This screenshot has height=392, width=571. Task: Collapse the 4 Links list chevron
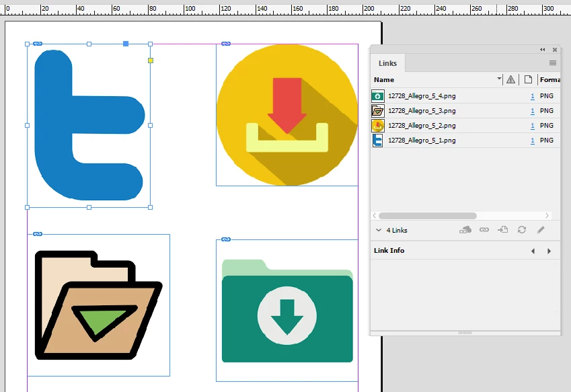tap(379, 230)
